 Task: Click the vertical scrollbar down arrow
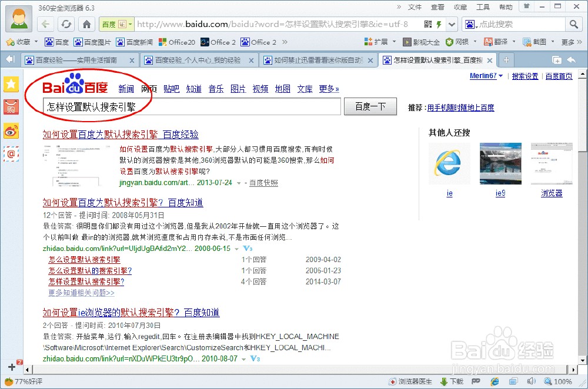click(x=582, y=360)
